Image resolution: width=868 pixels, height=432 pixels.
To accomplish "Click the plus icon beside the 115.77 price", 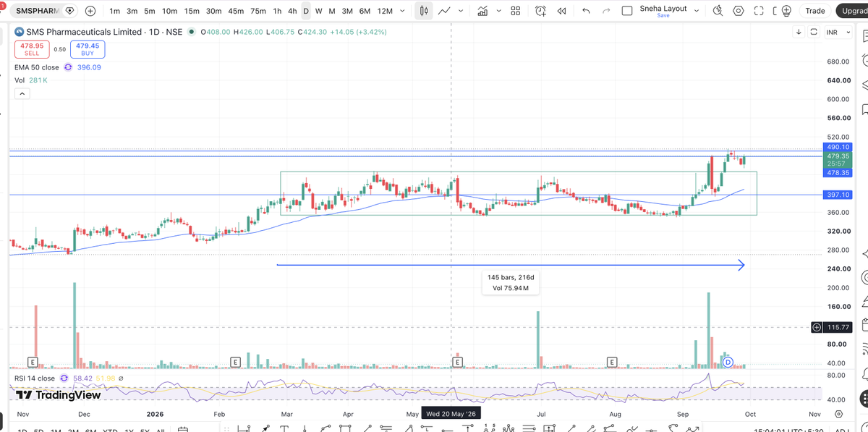I will 817,327.
